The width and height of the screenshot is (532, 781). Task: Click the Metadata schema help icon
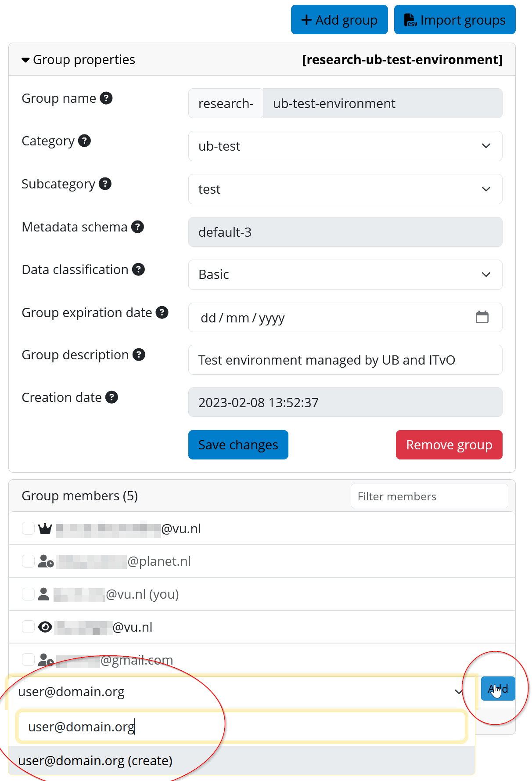tap(138, 227)
